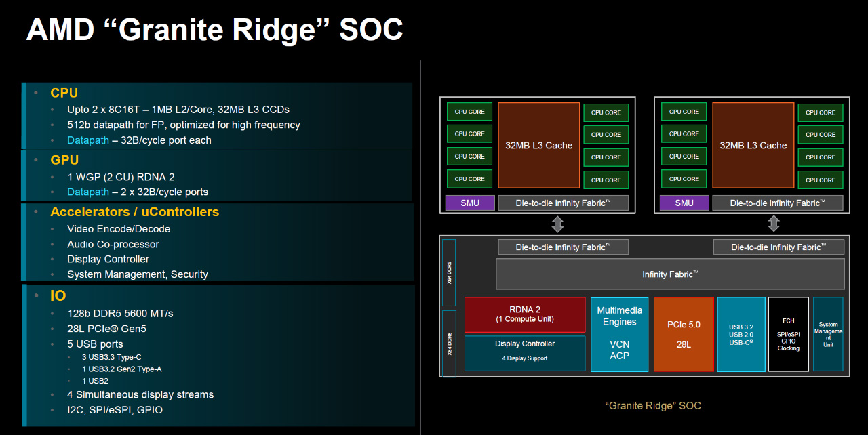The height and width of the screenshot is (435, 868).
Task: Click "System Management, Security" bullet
Action: (x=138, y=274)
